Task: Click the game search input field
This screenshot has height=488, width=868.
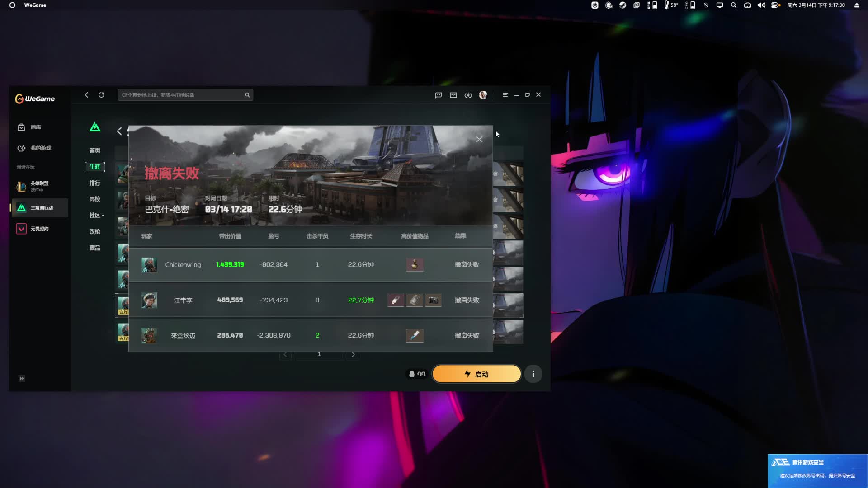Action: [181, 95]
